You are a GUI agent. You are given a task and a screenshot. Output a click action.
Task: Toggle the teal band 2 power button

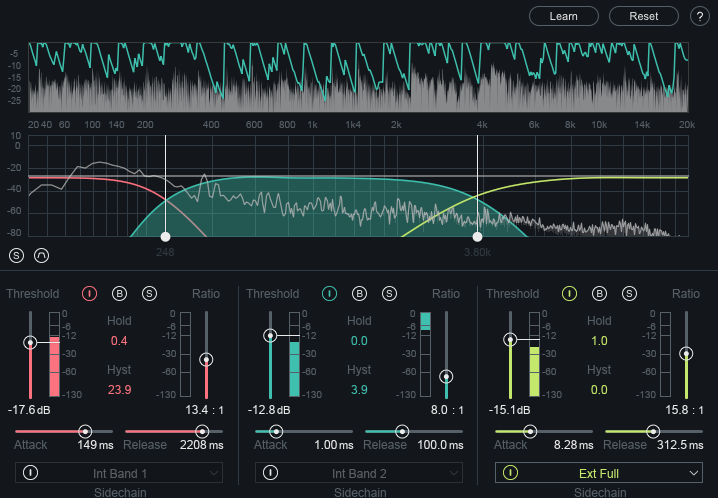[x=329, y=294]
